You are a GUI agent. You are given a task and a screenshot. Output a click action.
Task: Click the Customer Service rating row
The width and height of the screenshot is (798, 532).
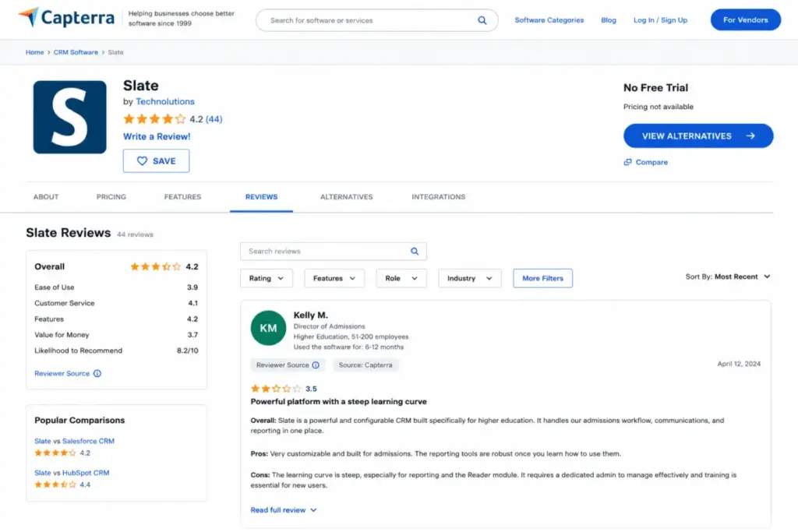(116, 303)
